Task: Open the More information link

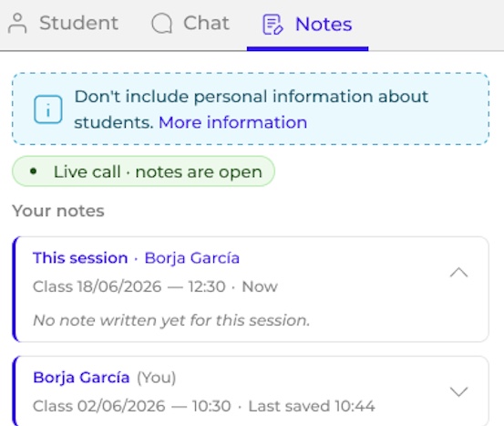Action: pyautogui.click(x=232, y=122)
